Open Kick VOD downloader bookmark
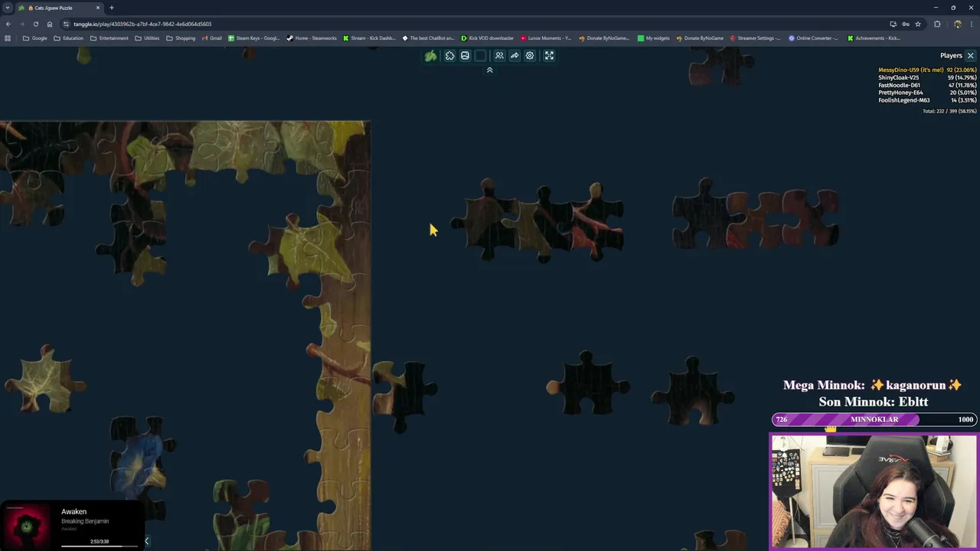Viewport: 980px width, 551px height. (x=487, y=37)
